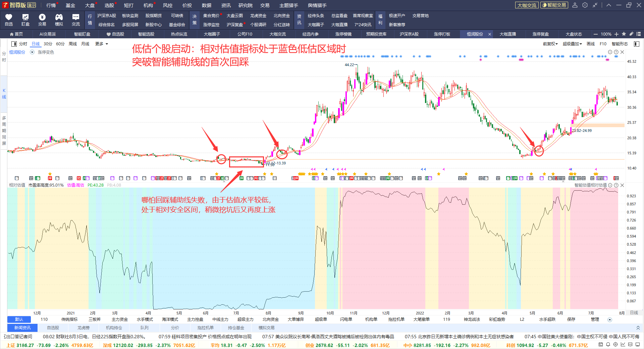644x349 pixels.
Task: Switch chart period to 周线
Action: (73, 44)
